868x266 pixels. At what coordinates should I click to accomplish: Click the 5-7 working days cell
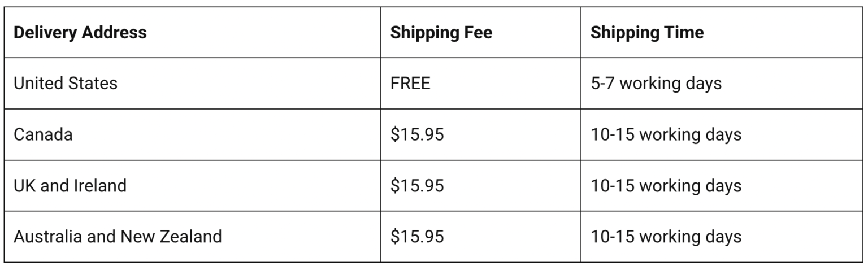[656, 84]
